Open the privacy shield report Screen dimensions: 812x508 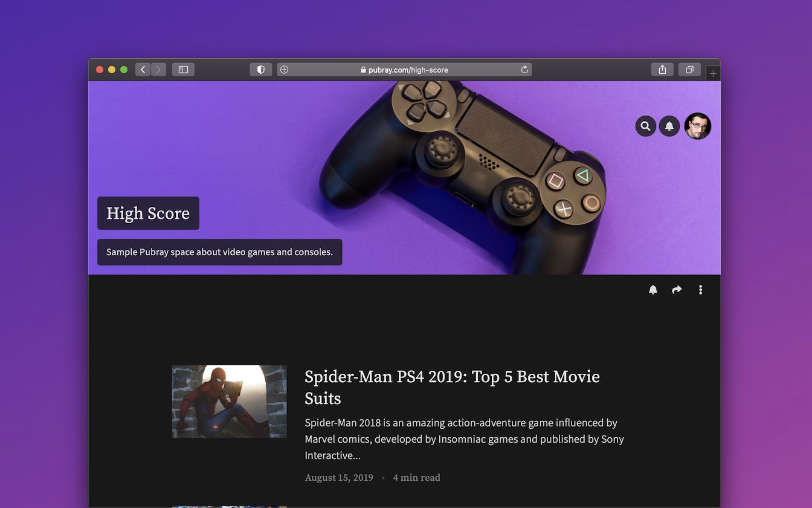(x=261, y=70)
